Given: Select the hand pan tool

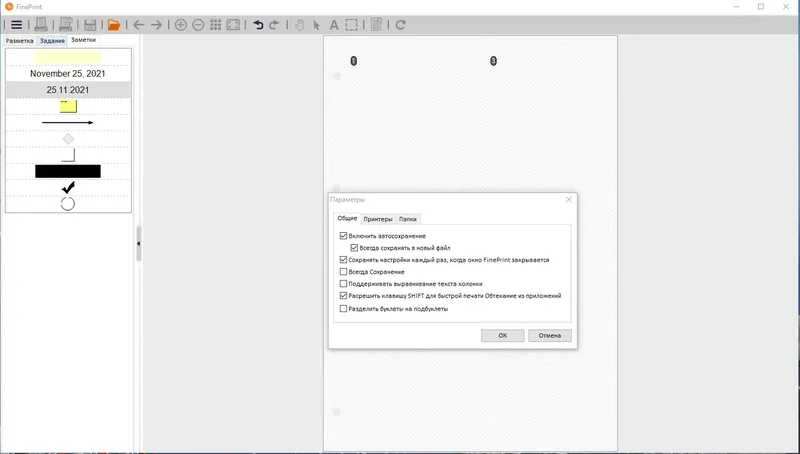Looking at the screenshot, I should click(299, 24).
